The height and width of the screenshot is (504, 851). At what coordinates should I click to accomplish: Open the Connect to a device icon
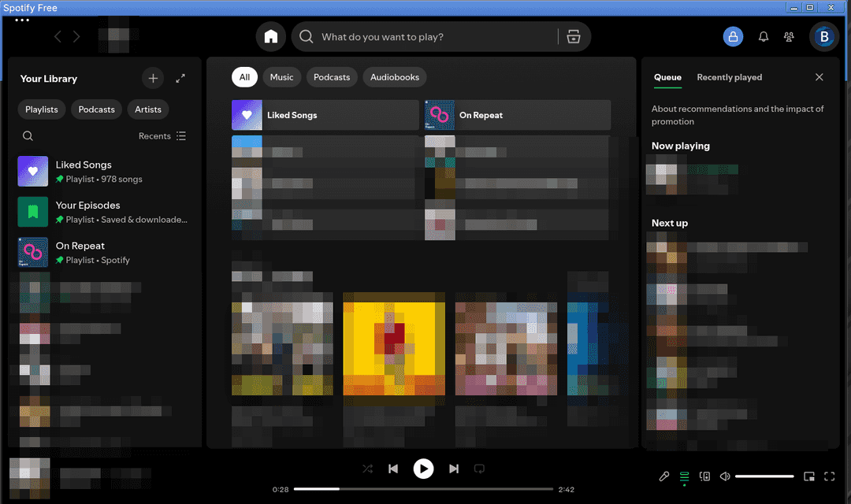click(704, 476)
